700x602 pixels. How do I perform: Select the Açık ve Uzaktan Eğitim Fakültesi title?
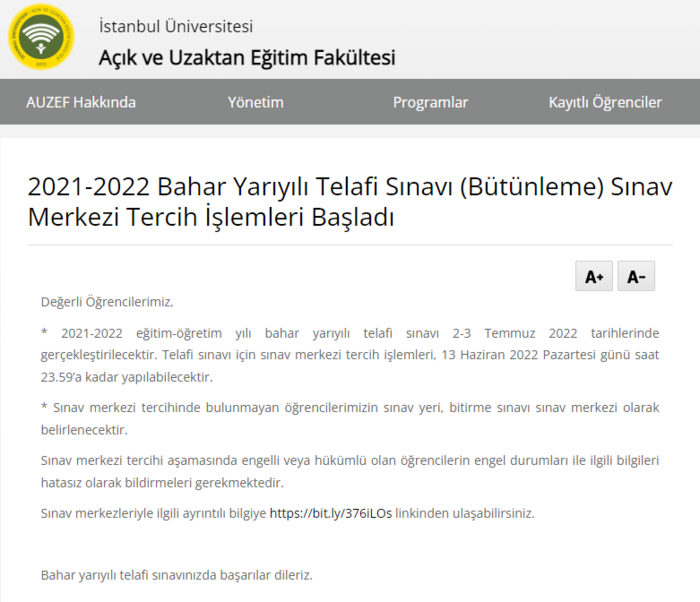[246, 57]
